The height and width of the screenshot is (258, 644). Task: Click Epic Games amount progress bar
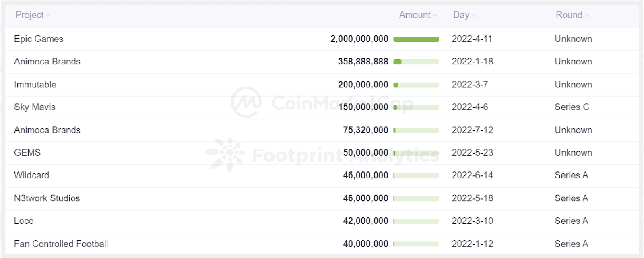(416, 39)
